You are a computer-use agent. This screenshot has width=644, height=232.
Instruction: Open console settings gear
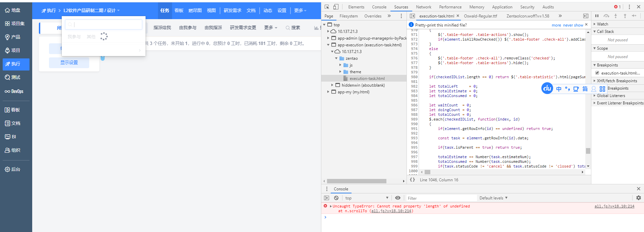pos(638,198)
